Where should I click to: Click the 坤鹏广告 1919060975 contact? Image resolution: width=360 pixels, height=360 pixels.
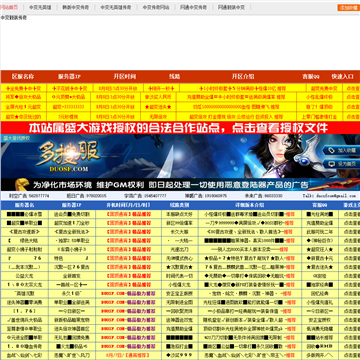pyautogui.click(x=206, y=196)
